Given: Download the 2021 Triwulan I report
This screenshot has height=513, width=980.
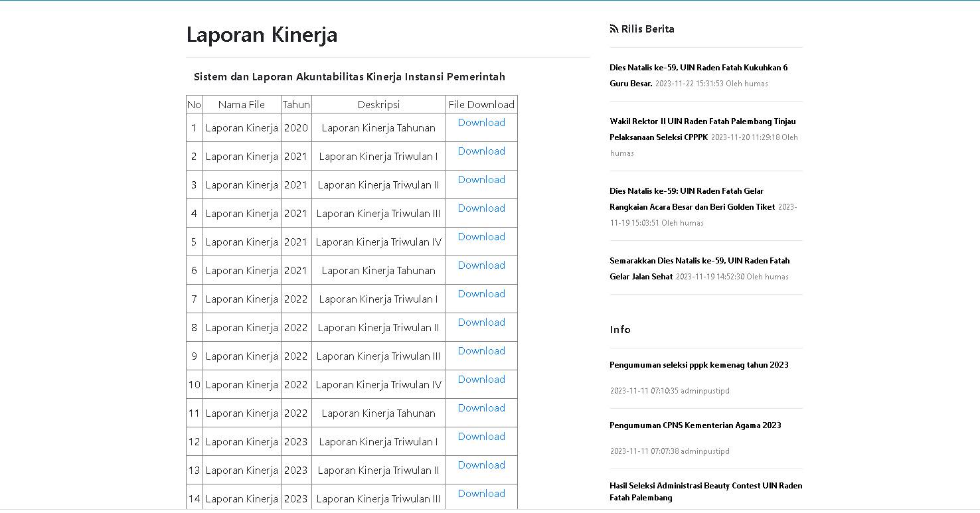Looking at the screenshot, I should [x=481, y=151].
